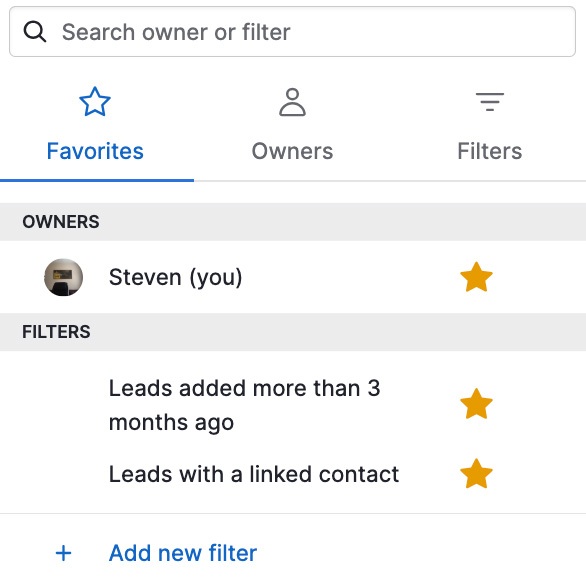Viewport: 586px width, 588px height.
Task: Click the Owners person icon
Action: pos(292,102)
